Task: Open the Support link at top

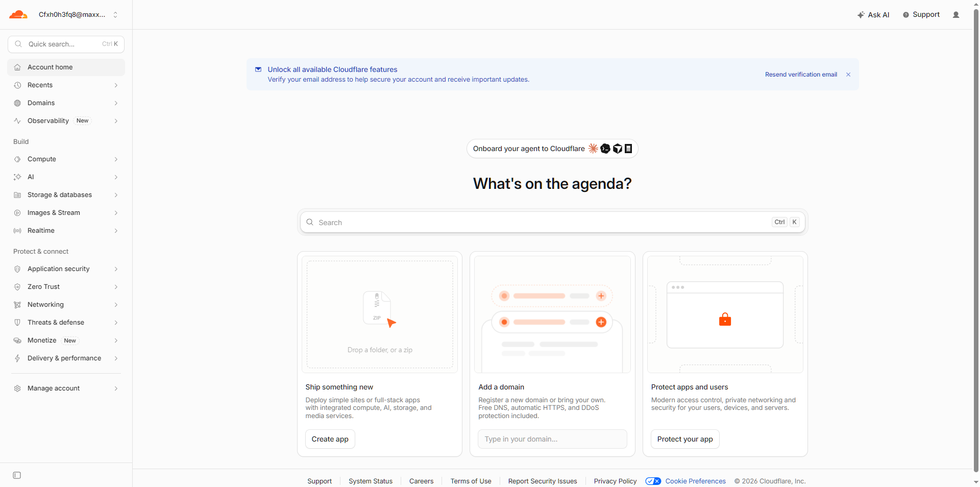Action: click(x=921, y=15)
